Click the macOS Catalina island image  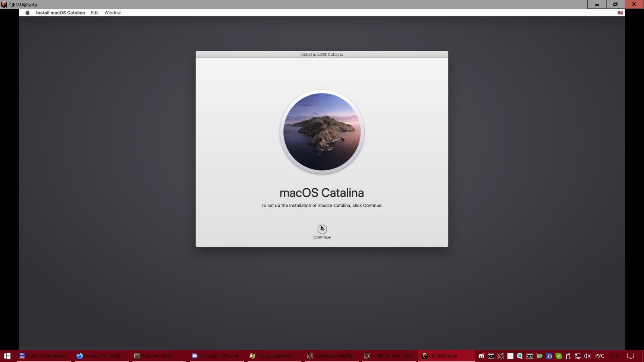point(322,132)
